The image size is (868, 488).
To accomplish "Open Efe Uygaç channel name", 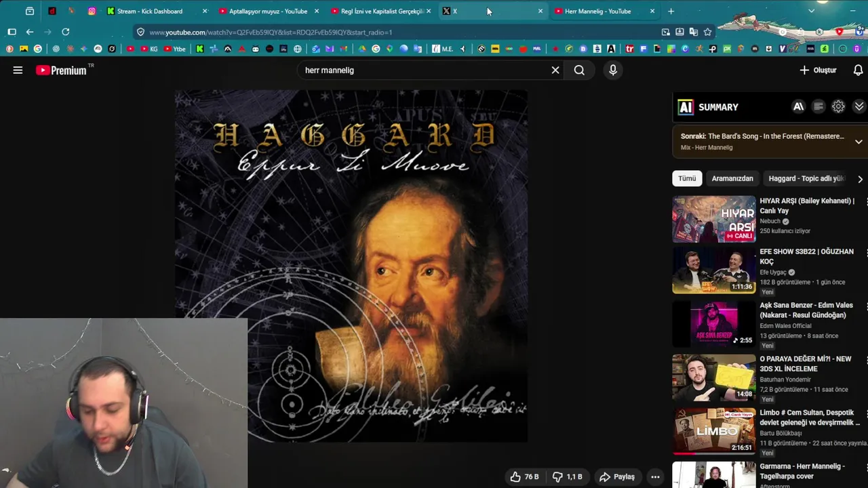I will 773,272.
